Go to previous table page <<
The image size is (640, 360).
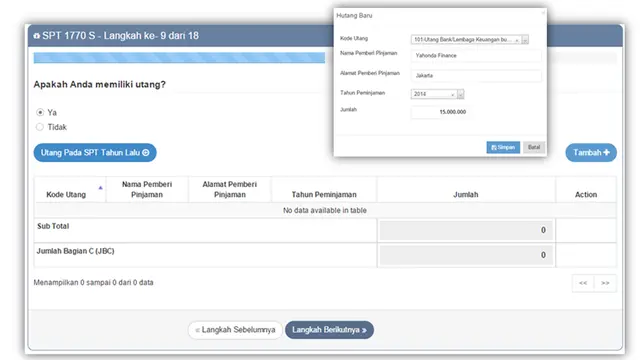coord(583,283)
